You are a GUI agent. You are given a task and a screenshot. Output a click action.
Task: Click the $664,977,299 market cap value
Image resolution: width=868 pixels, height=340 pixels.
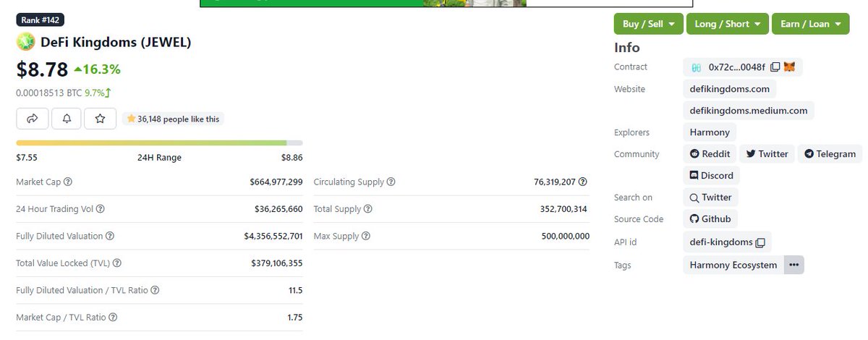pos(276,182)
